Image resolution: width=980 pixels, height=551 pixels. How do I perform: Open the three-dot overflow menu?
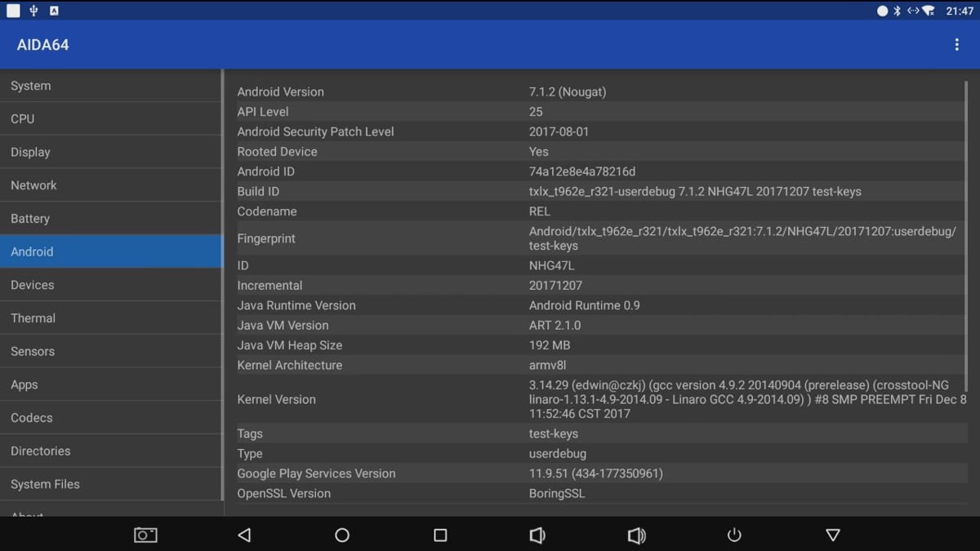pos(956,45)
